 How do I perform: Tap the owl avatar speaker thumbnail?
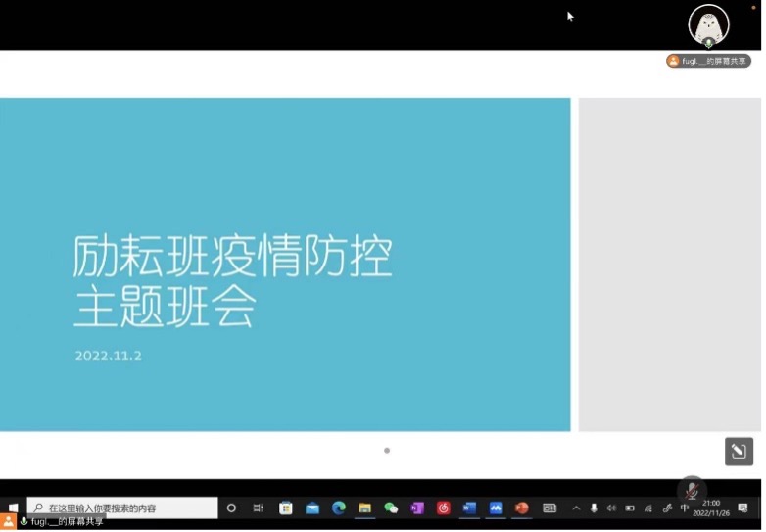pyautogui.click(x=708, y=25)
